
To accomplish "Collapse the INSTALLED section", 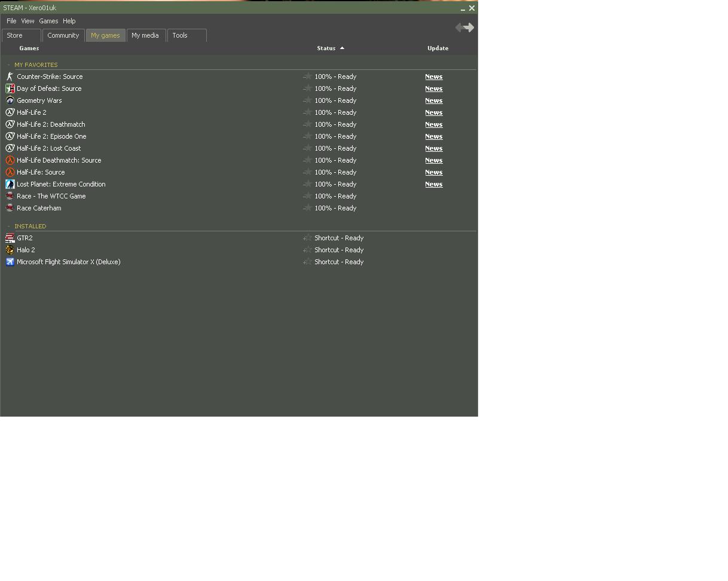I will [9, 226].
